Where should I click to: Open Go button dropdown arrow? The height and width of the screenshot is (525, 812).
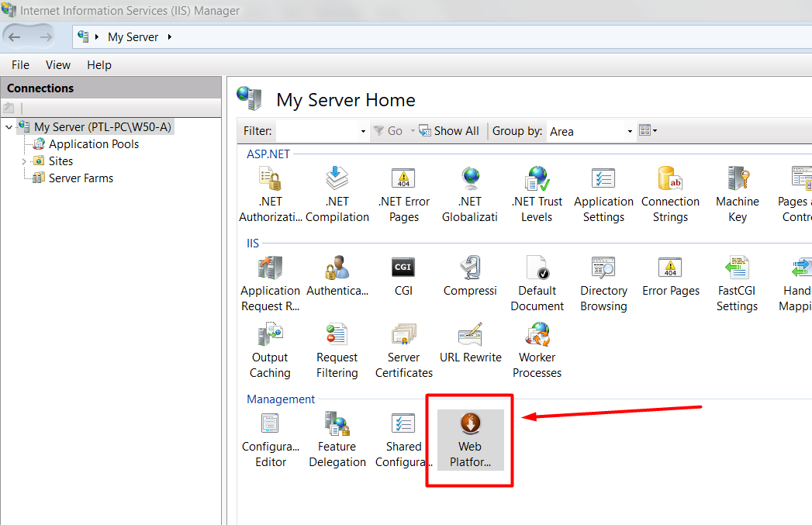(413, 131)
